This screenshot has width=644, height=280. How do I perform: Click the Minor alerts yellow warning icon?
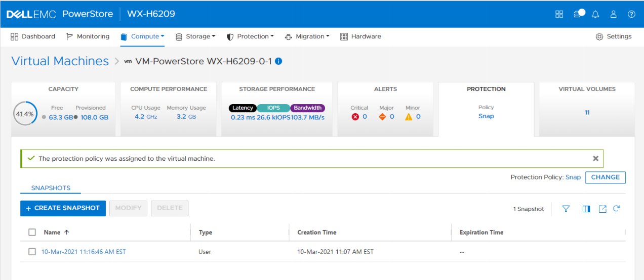click(x=409, y=117)
